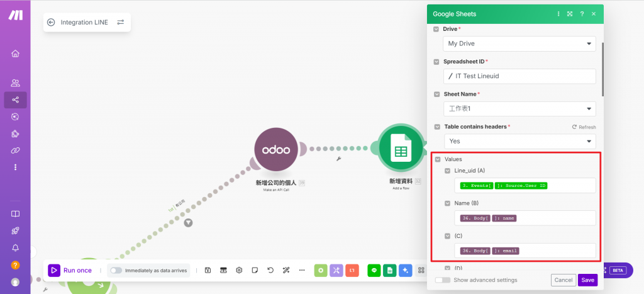The height and width of the screenshot is (294, 644).
Task: Click the wrench icon under Odoo connection
Action: point(339,159)
